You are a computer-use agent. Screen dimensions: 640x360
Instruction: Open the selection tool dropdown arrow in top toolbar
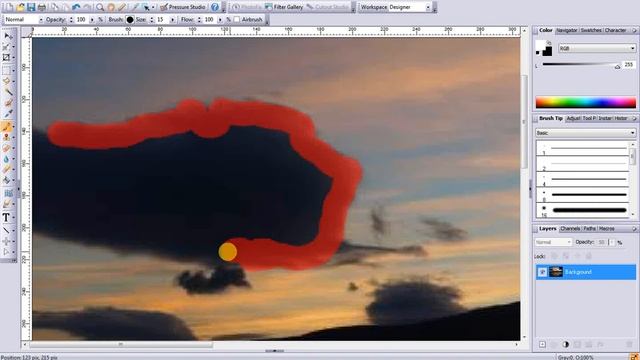pos(153,7)
